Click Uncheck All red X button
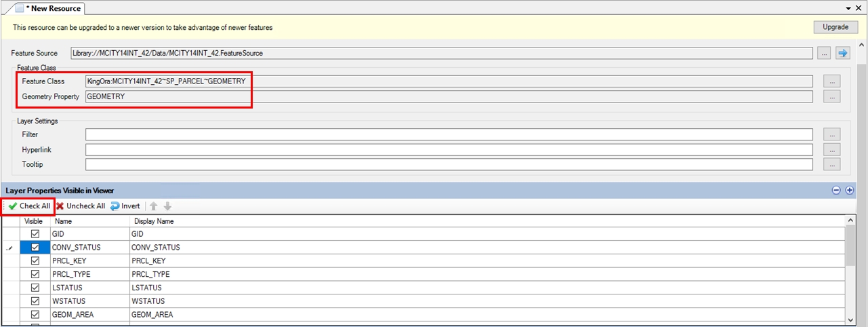Screen dimensions: 868x327 coord(81,206)
